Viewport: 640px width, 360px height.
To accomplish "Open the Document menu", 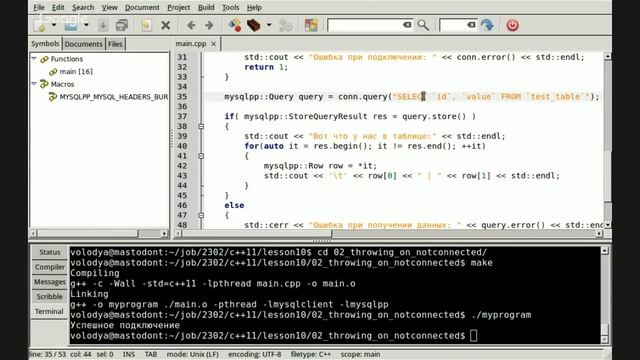I will [x=142, y=7].
